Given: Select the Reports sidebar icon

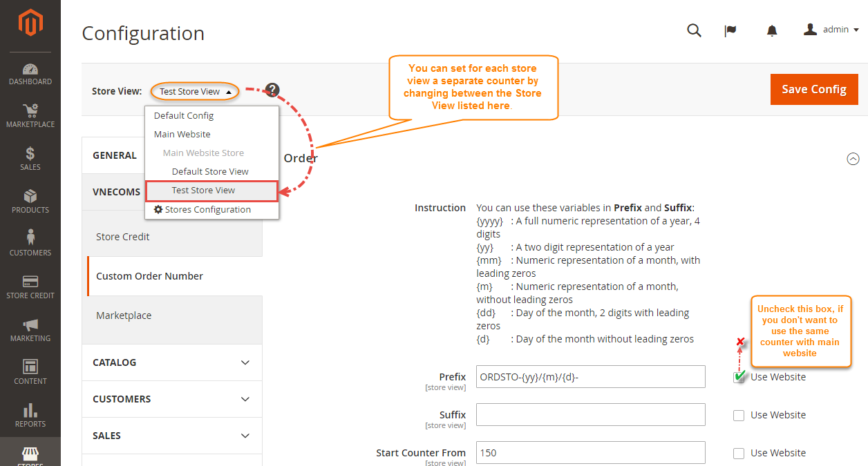Looking at the screenshot, I should pos(30,416).
